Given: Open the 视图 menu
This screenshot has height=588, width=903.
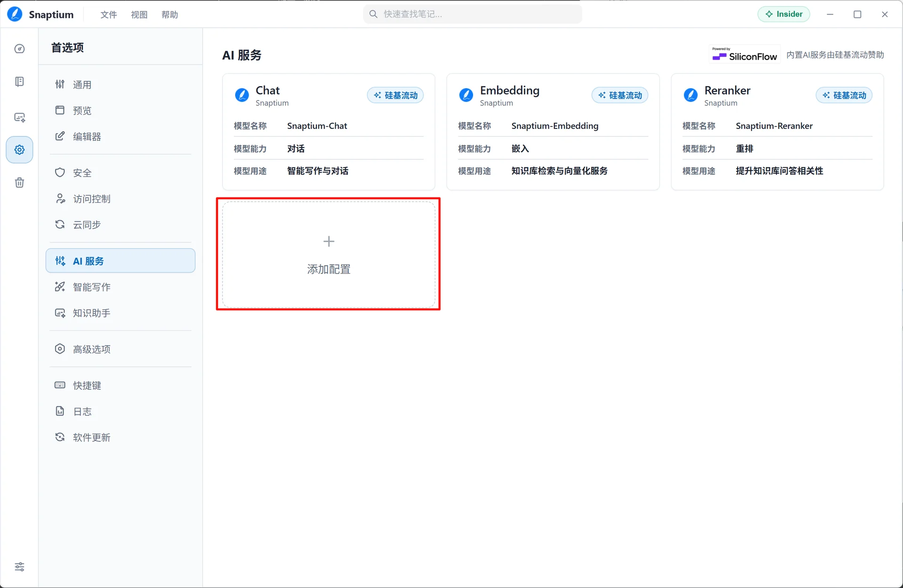Looking at the screenshot, I should pos(139,15).
